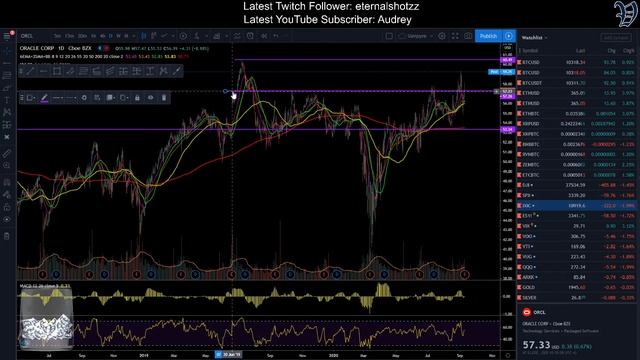Open the main hamburger menu
Viewport: 640px width, 360px height.
click(7, 36)
